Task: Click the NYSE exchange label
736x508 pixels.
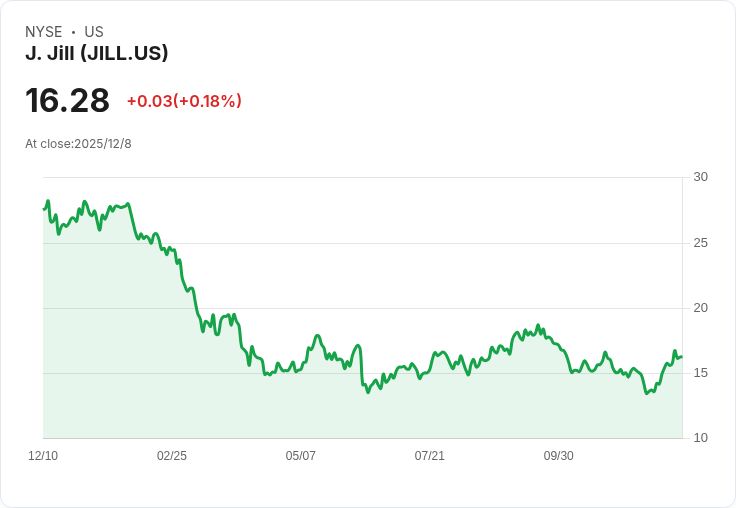Action: click(x=44, y=32)
